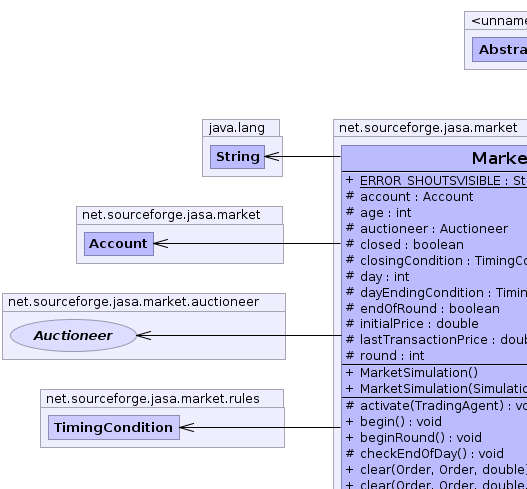Screen dimensions: 527x489
Task: Click the java.lang package tab
Action: tap(241, 128)
